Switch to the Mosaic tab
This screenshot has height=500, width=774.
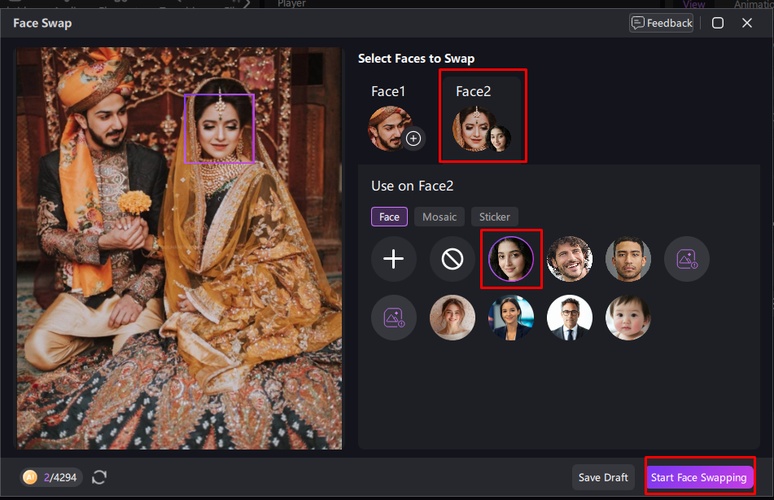[439, 216]
